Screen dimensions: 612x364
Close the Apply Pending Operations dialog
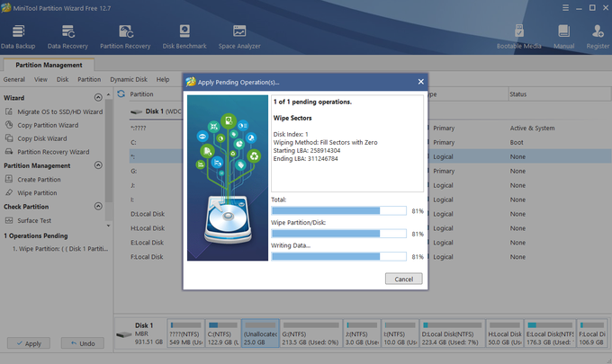click(x=420, y=81)
